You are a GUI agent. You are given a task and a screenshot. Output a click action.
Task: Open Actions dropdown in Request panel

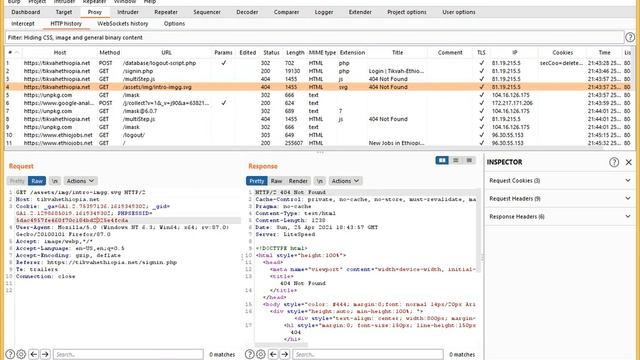coord(80,181)
